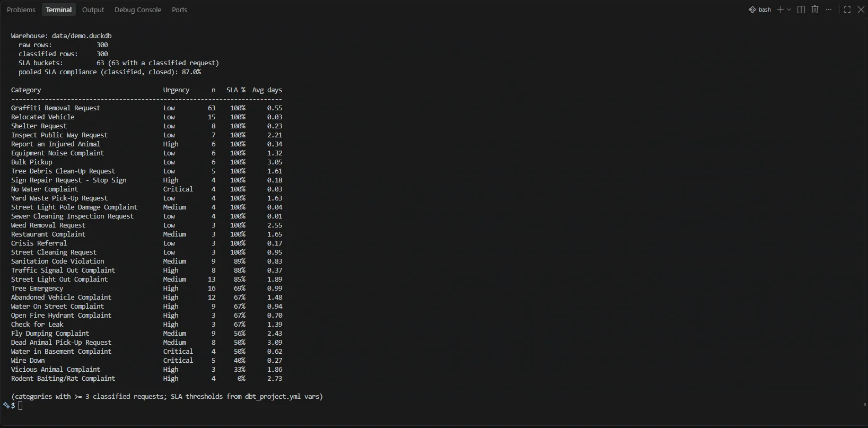
Task: Click "Graffiti Removal Request" row text
Action: tap(56, 108)
